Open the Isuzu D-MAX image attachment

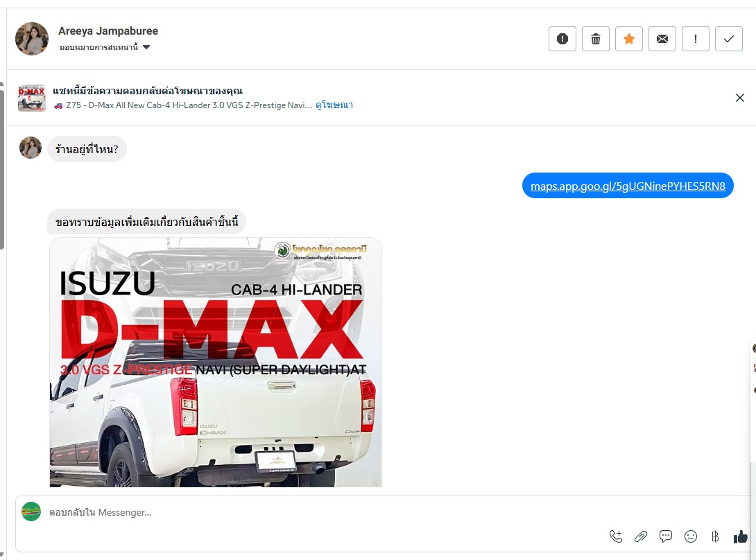(x=216, y=362)
